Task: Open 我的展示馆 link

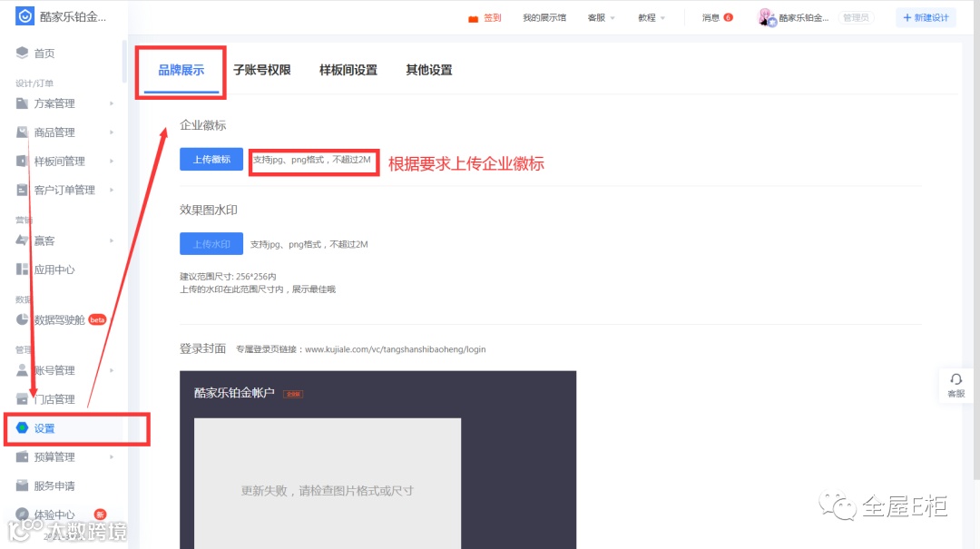Action: [544, 17]
